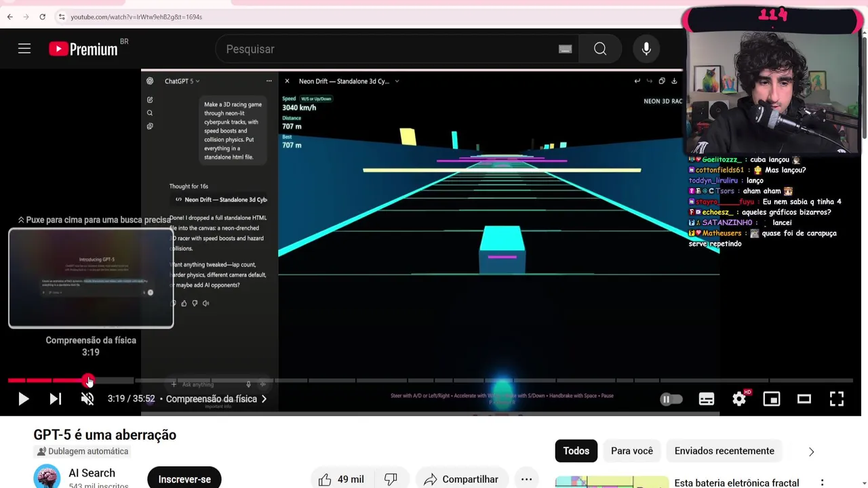Dislike the video
This screenshot has height=488, width=868.
(x=391, y=479)
